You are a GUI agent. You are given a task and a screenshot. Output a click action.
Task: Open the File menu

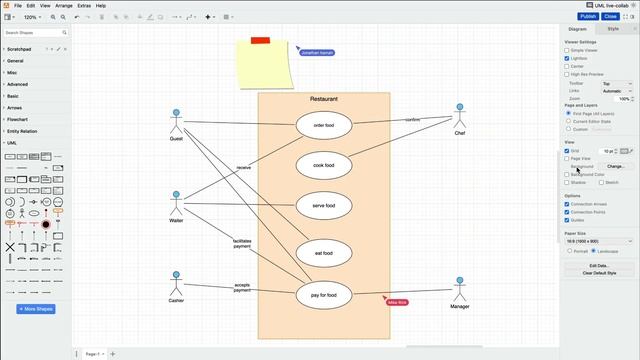18,6
